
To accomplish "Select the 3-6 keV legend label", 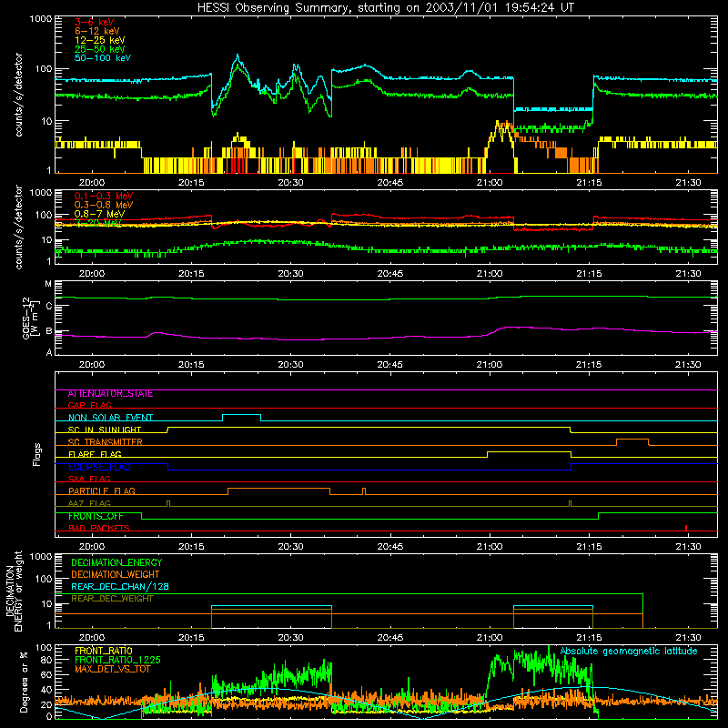I will (94, 22).
